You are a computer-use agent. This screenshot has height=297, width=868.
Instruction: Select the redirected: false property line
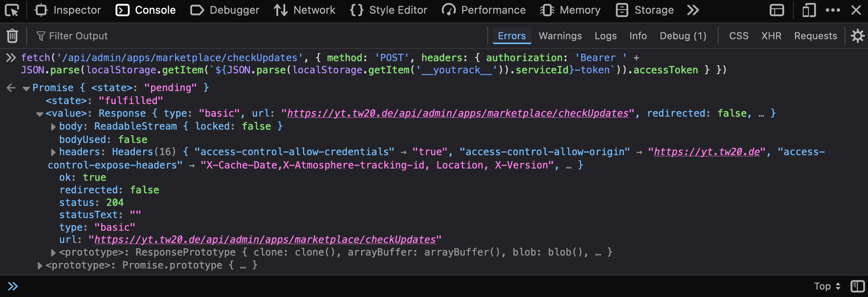[x=109, y=190]
